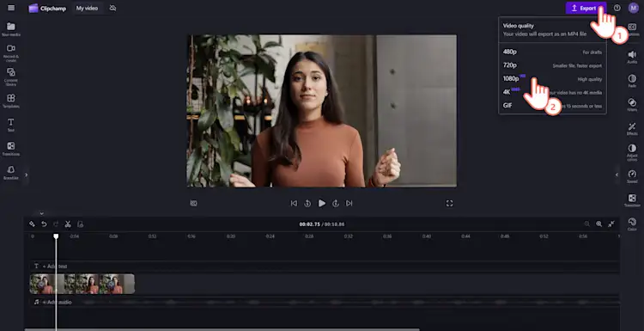Image resolution: width=644 pixels, height=331 pixels.
Task: Click the Clipchamp logo
Action: 47,9
